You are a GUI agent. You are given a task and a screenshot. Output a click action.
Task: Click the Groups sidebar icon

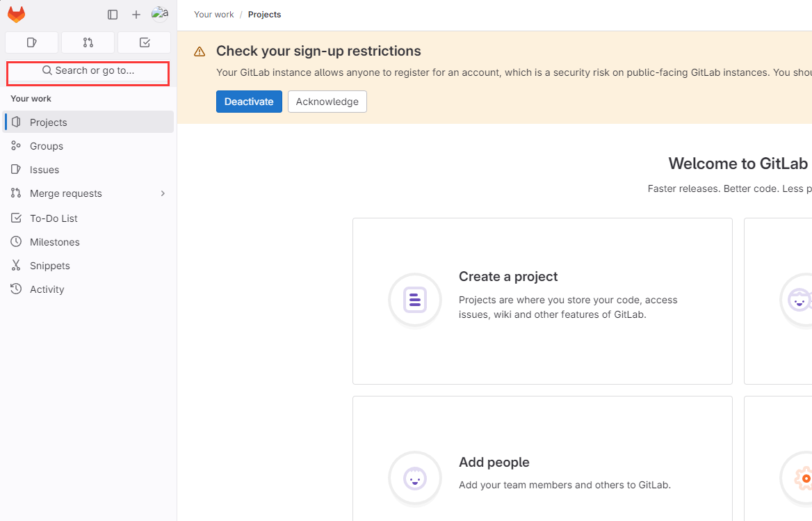16,145
